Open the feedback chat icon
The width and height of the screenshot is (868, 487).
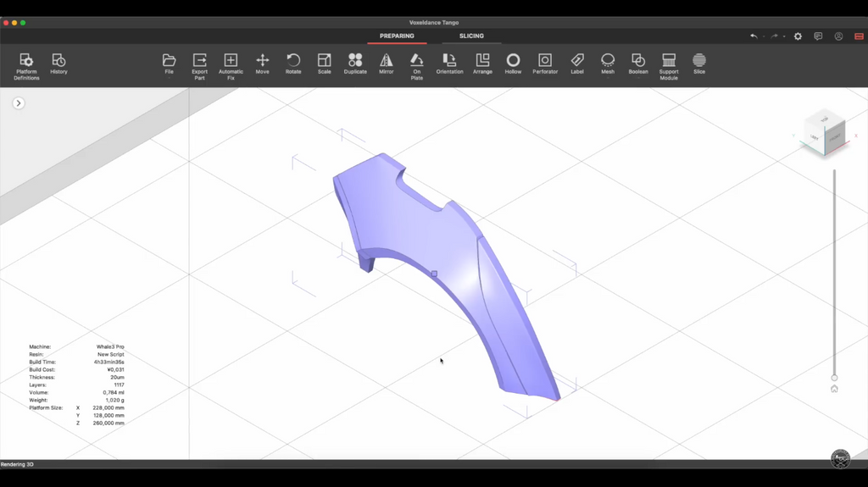click(x=818, y=36)
